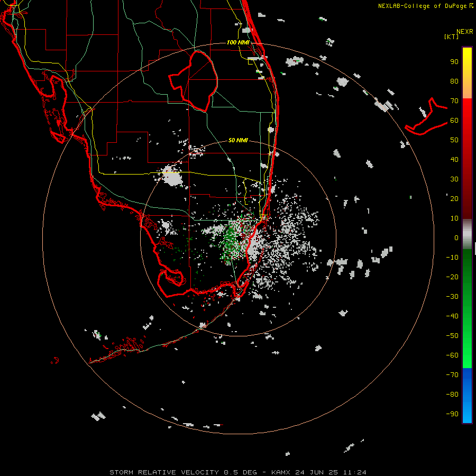Click the 40 knot value on the scale
Screen dimensions: 476x476
[454, 159]
